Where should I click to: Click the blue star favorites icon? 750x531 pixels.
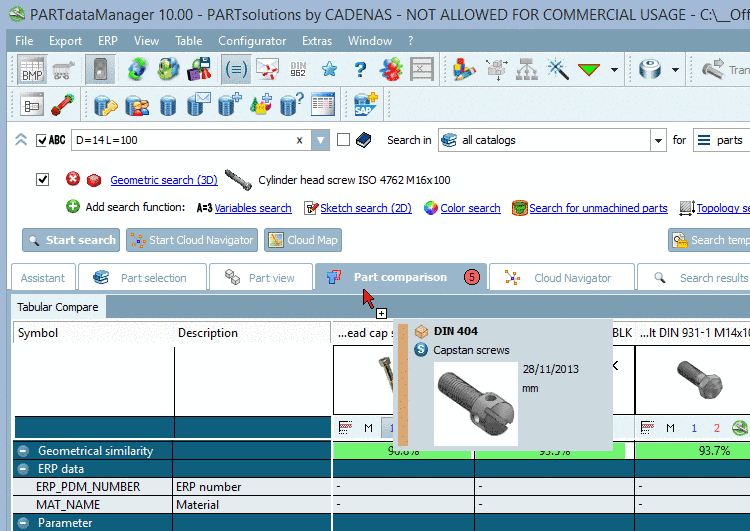coord(329,70)
